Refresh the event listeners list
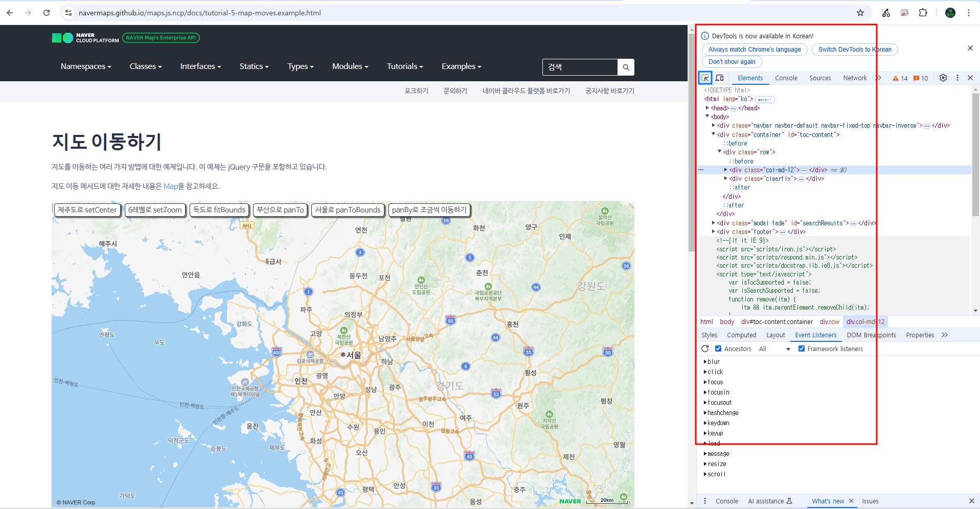 tap(705, 349)
